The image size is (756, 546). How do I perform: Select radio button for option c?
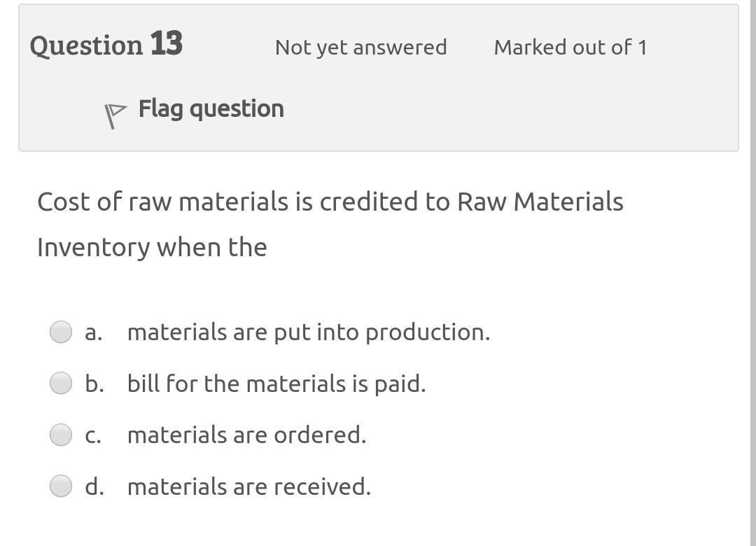(x=60, y=434)
